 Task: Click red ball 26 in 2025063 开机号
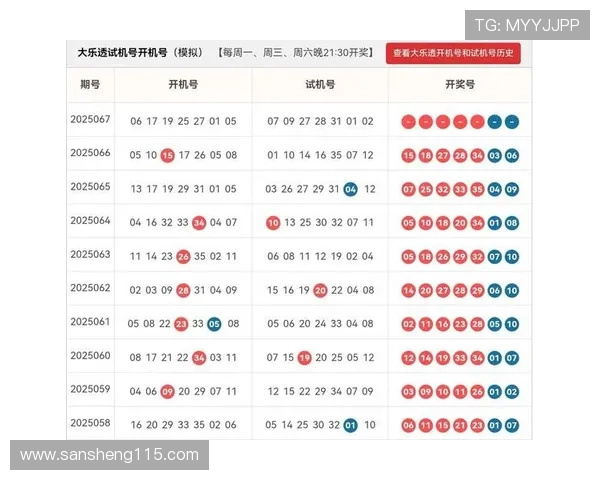(x=183, y=256)
